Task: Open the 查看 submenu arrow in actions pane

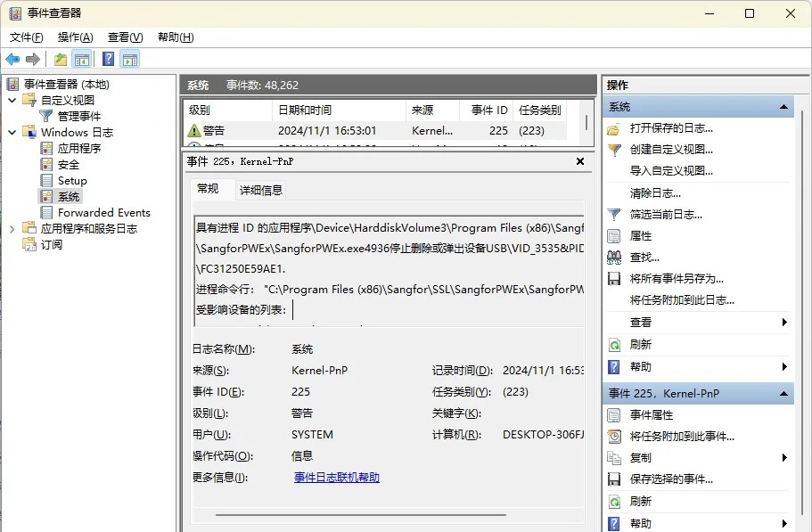Action: point(783,323)
